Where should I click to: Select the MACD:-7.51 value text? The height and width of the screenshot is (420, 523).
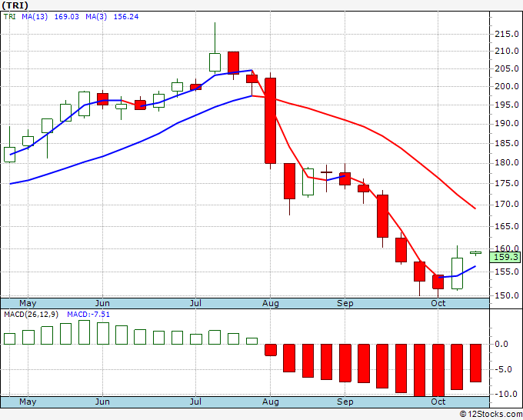[x=88, y=315]
